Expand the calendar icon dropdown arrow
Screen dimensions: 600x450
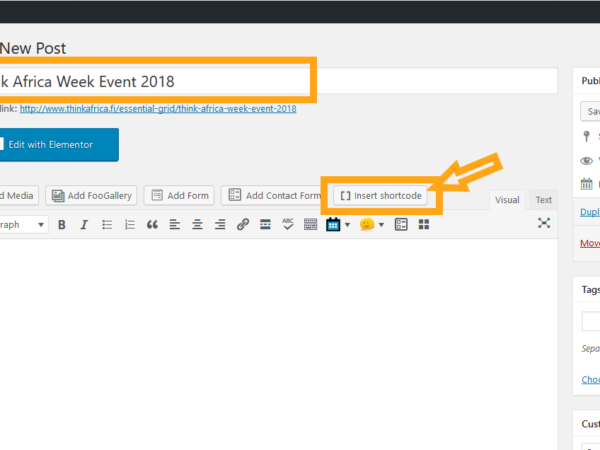pos(347,225)
